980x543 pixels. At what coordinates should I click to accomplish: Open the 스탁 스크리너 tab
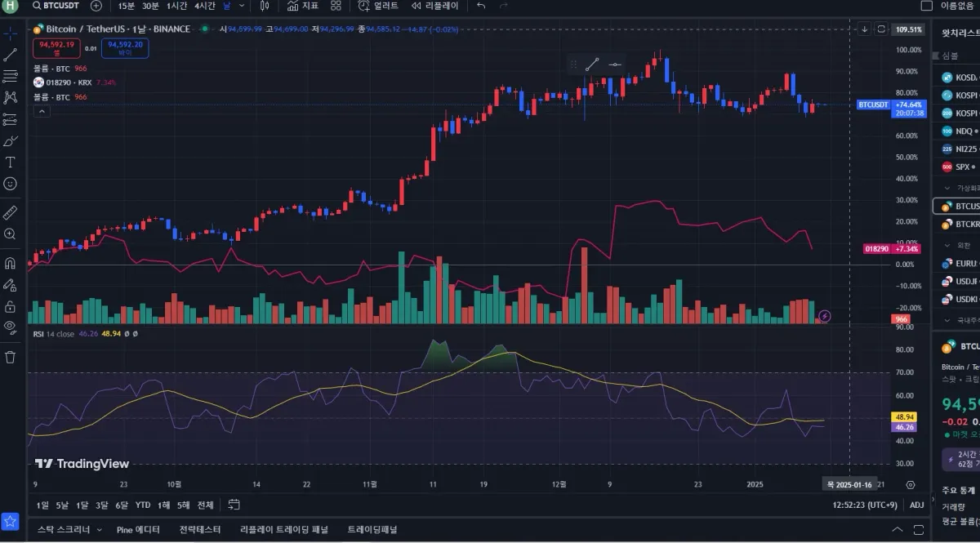point(64,530)
